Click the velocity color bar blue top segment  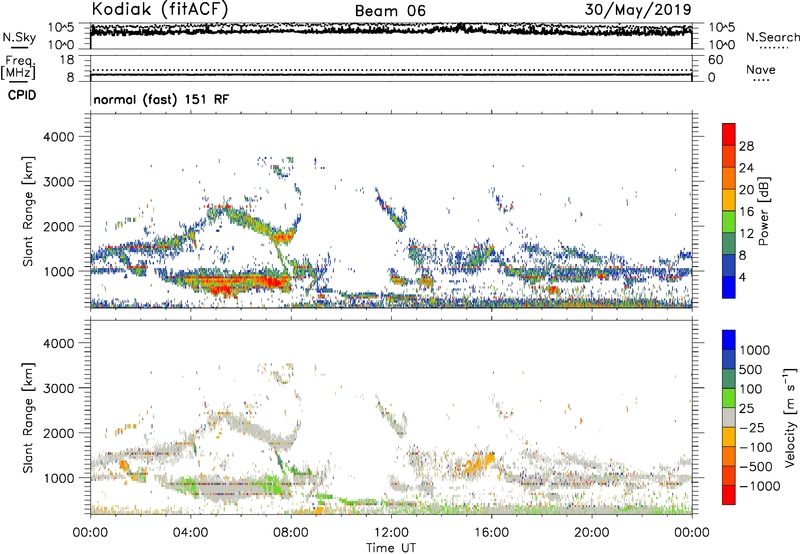pyautogui.click(x=729, y=340)
